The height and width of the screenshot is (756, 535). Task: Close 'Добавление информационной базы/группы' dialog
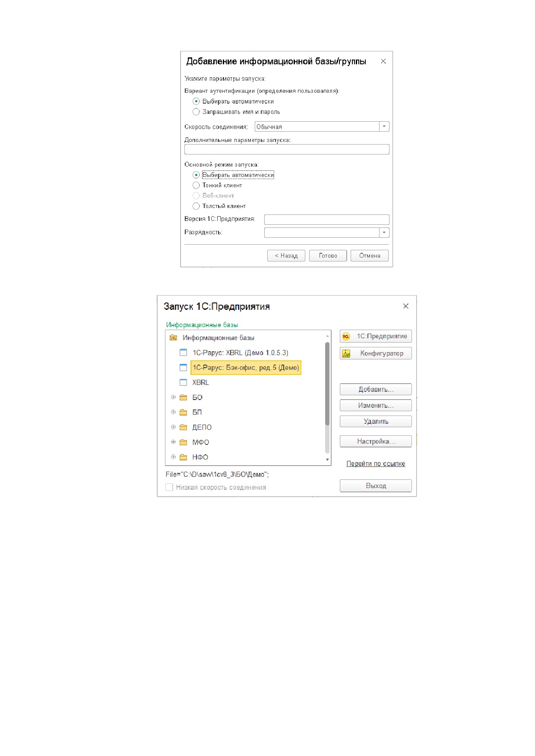coord(383,61)
